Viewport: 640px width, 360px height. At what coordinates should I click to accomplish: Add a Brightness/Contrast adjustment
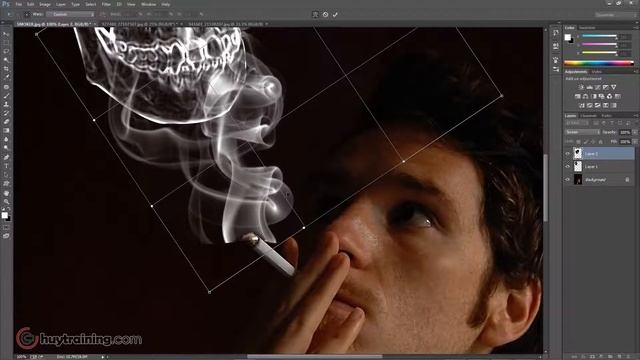[581, 87]
